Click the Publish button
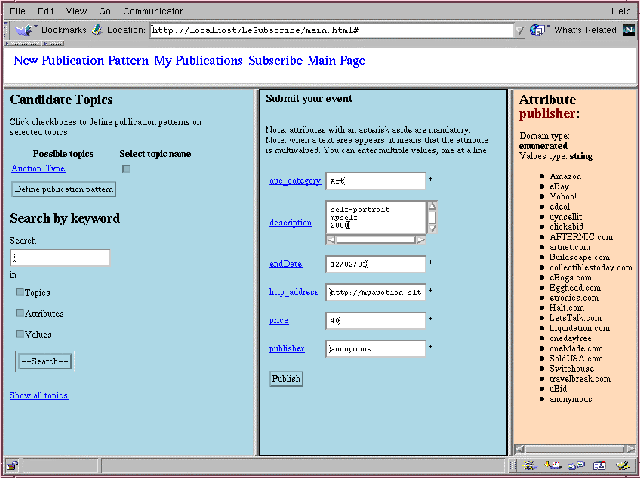The image size is (640, 480). [x=286, y=379]
